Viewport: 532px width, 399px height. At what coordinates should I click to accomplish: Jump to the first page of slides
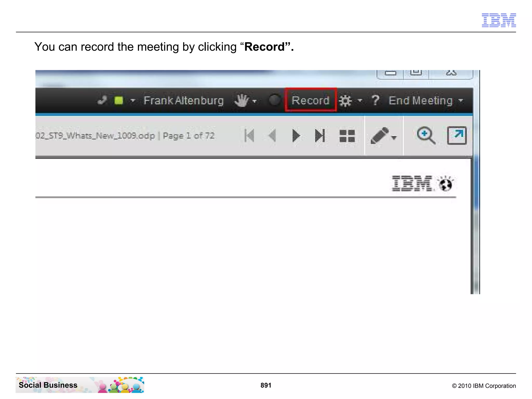pyautogui.click(x=249, y=135)
